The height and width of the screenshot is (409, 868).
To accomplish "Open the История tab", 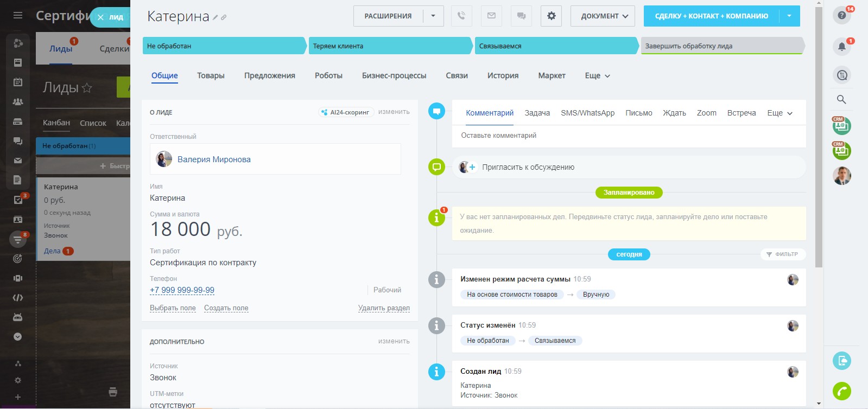I will pyautogui.click(x=503, y=75).
